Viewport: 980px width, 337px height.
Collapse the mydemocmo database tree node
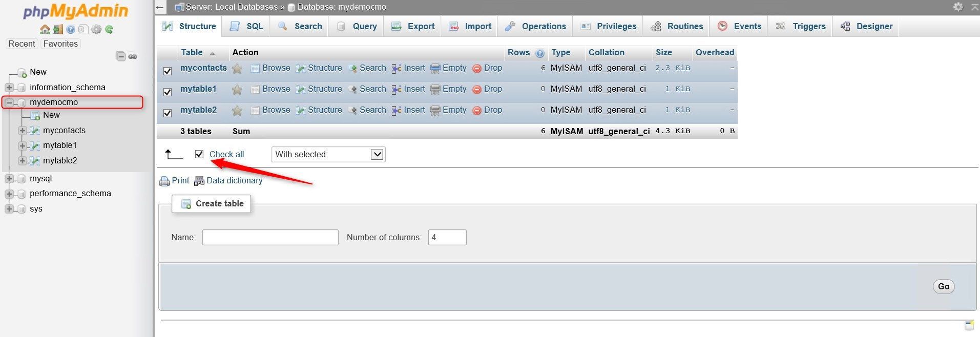[9, 102]
